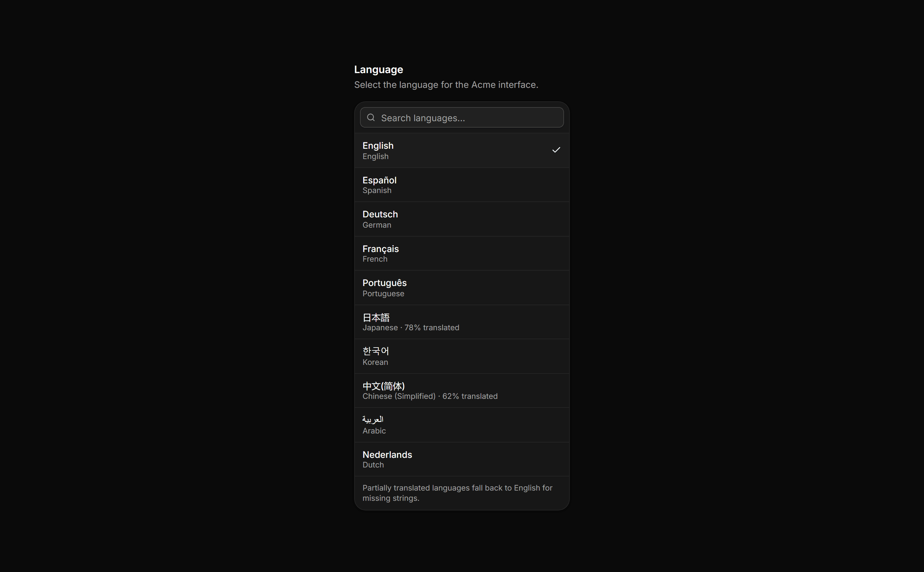This screenshot has height=572, width=924.
Task: Choose 日本語 Japanese language
Action: (x=462, y=322)
